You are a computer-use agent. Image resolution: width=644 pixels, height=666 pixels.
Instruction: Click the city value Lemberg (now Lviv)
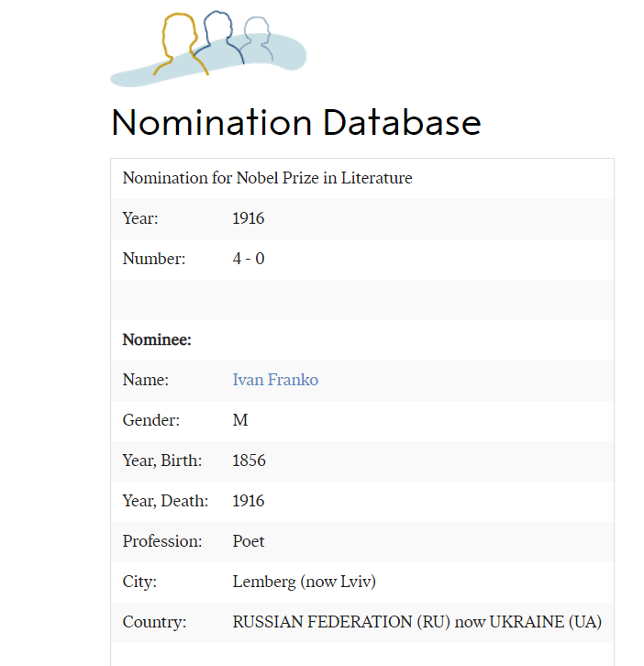pyautogui.click(x=304, y=582)
